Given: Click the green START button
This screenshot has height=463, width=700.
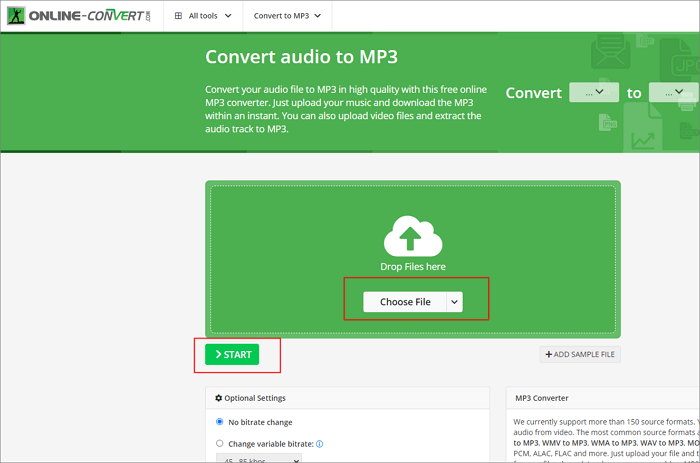Looking at the screenshot, I should [x=232, y=355].
